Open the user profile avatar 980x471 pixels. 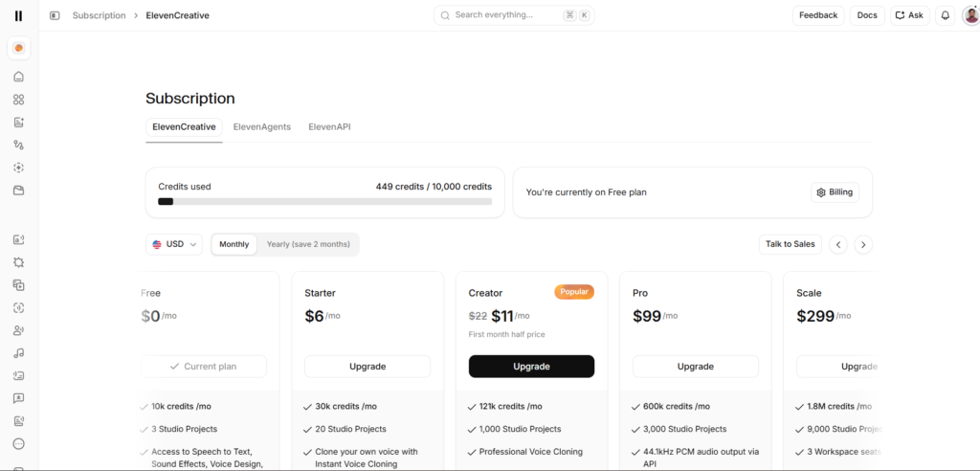[970, 15]
